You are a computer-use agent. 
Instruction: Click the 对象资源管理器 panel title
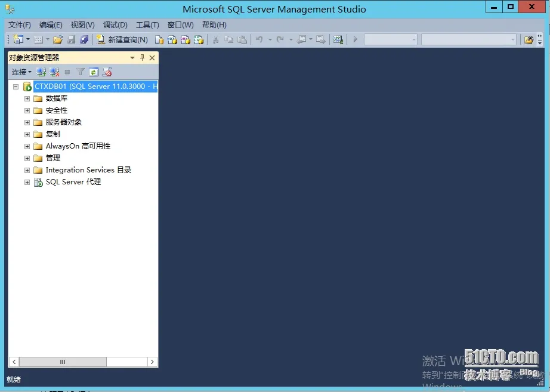(x=34, y=57)
